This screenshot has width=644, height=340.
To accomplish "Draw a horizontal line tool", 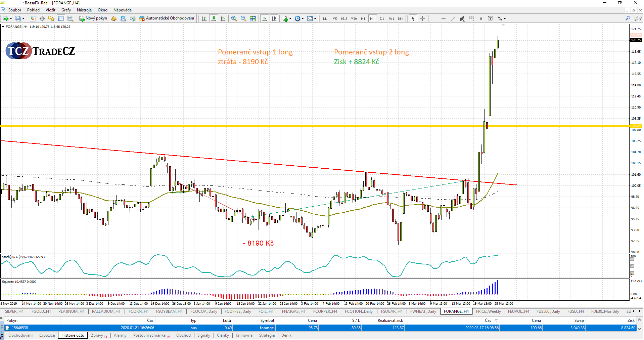I will tap(443, 18).
